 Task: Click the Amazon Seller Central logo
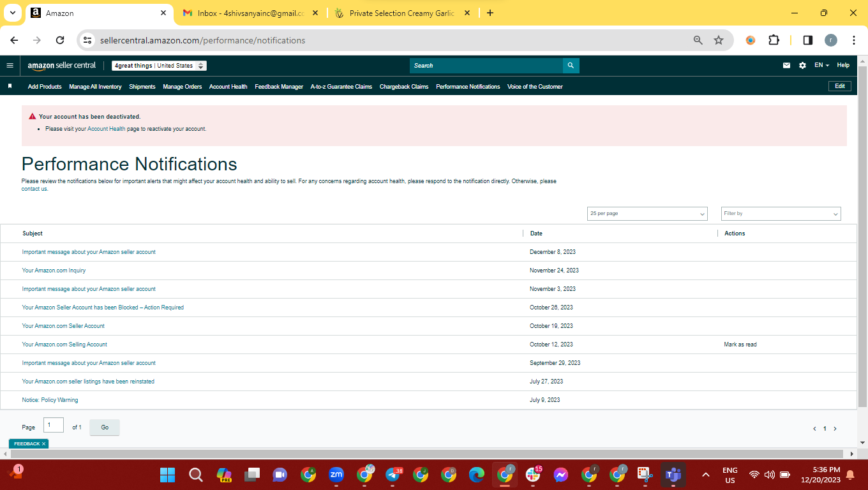tap(61, 66)
